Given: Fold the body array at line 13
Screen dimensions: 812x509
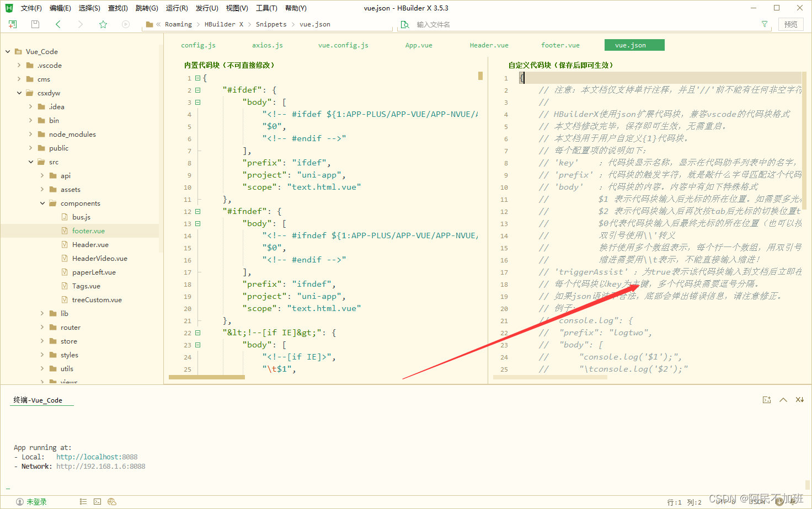Looking at the screenshot, I should [x=197, y=224].
